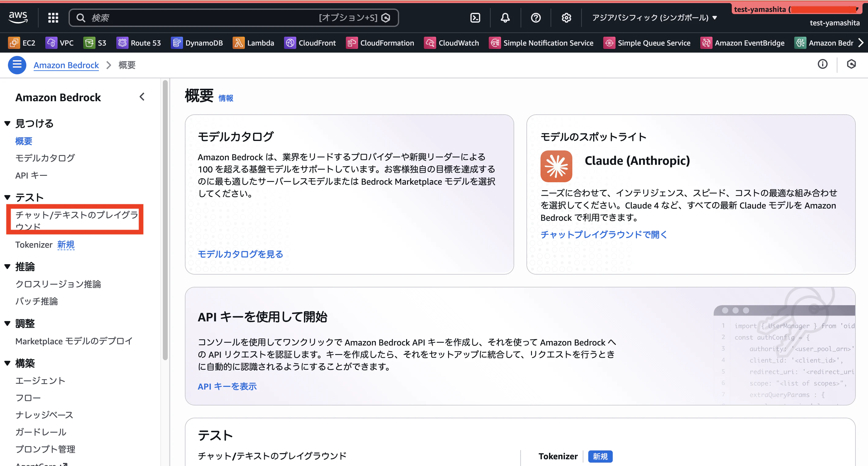Open the account settings gear
The image size is (868, 466).
click(566, 17)
